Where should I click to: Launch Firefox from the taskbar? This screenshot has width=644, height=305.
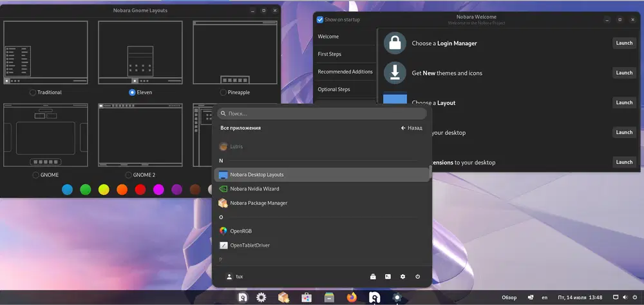[352, 297]
